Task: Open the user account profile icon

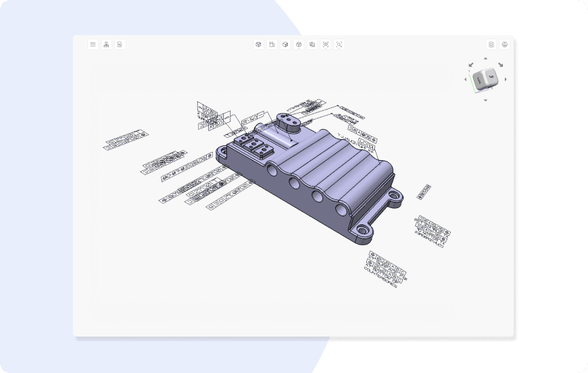Action: click(505, 44)
